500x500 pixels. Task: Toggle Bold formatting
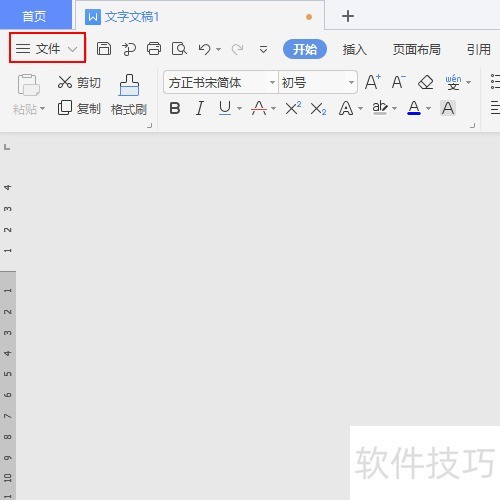coord(175,108)
